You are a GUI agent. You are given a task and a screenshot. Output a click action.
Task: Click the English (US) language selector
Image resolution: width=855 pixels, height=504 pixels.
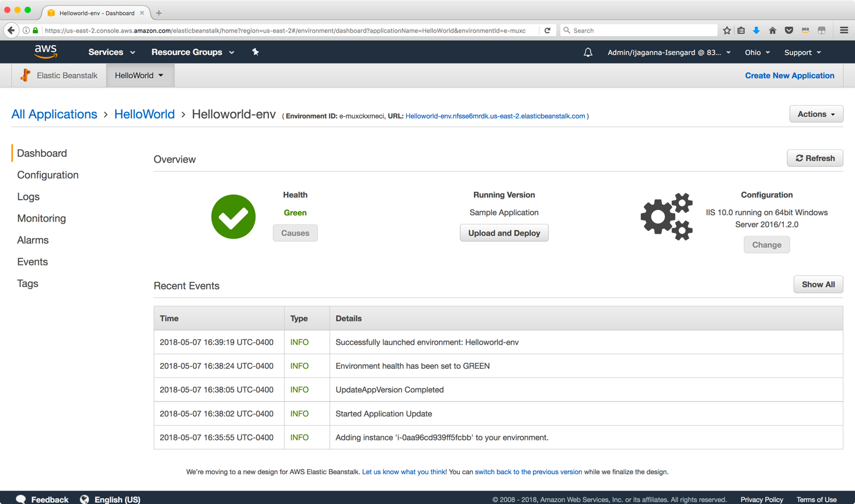(117, 500)
